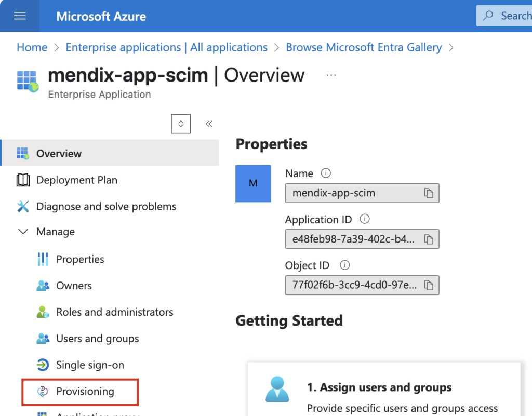Click the Deployment Plan book icon
This screenshot has height=416, width=532.
pyautogui.click(x=23, y=180)
